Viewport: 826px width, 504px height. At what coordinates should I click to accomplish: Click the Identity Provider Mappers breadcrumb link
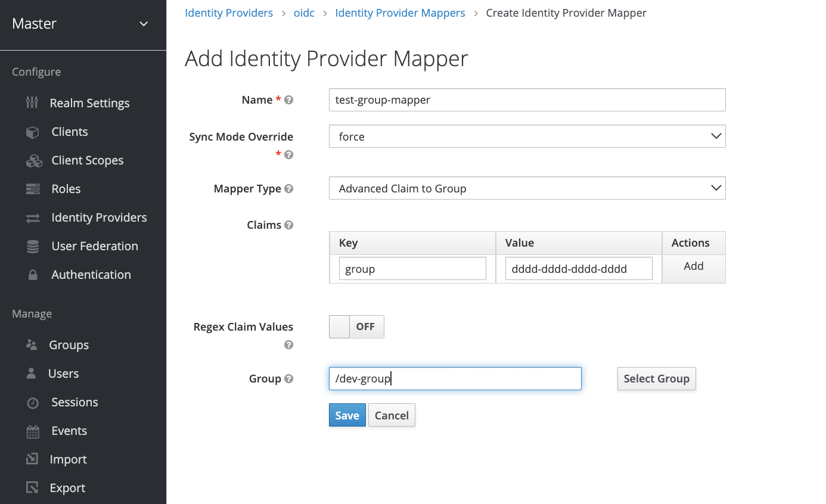[x=400, y=13]
